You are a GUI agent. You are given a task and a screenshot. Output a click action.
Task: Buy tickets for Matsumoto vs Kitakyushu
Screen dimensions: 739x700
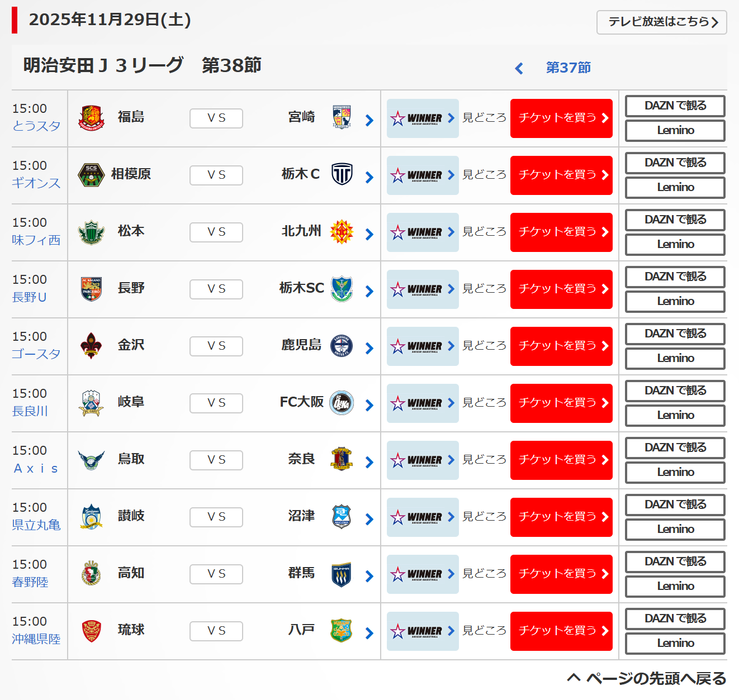tap(561, 232)
